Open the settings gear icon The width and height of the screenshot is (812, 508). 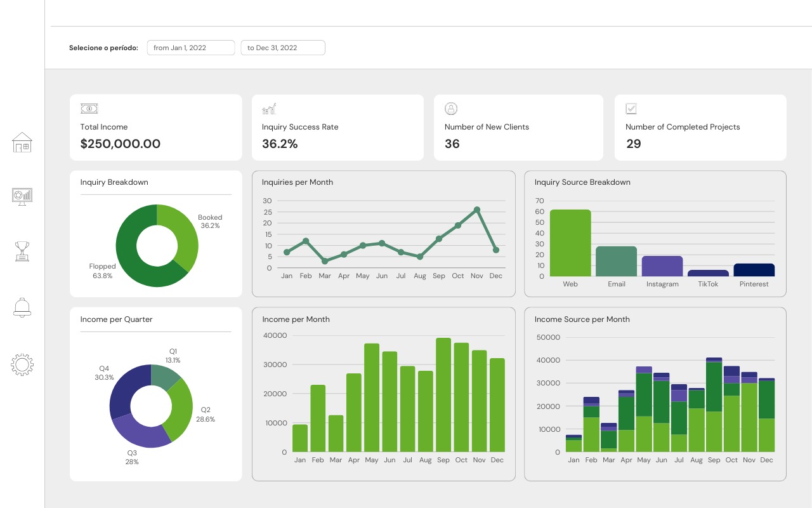[22, 364]
